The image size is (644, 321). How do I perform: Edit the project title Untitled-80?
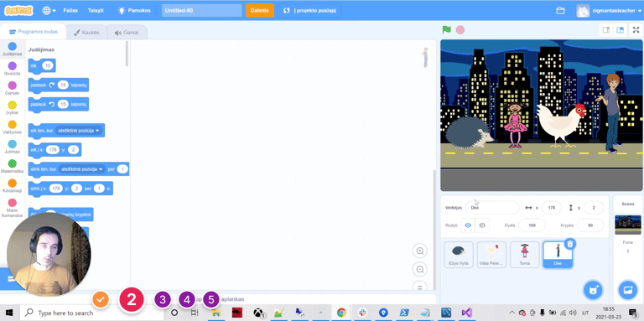[201, 11]
